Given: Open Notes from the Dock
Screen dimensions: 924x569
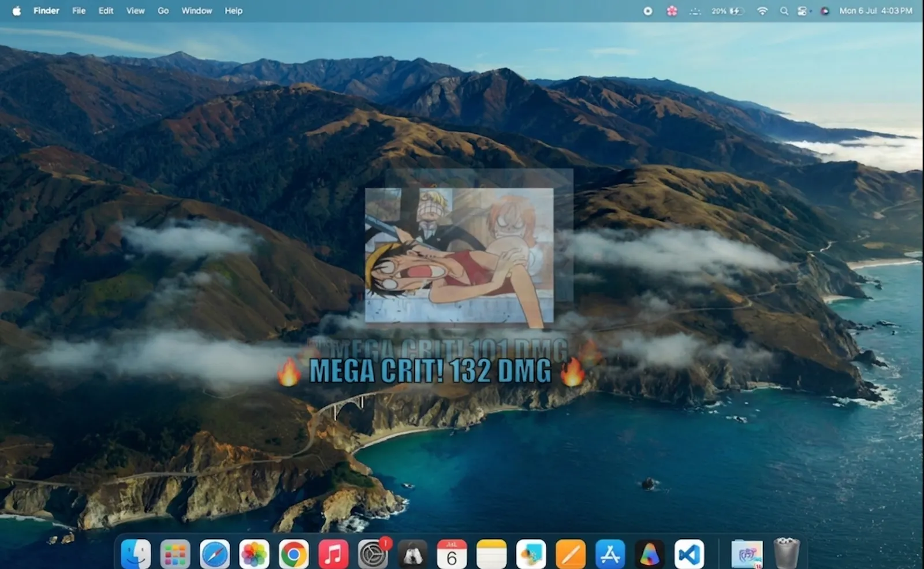Looking at the screenshot, I should click(x=491, y=554).
